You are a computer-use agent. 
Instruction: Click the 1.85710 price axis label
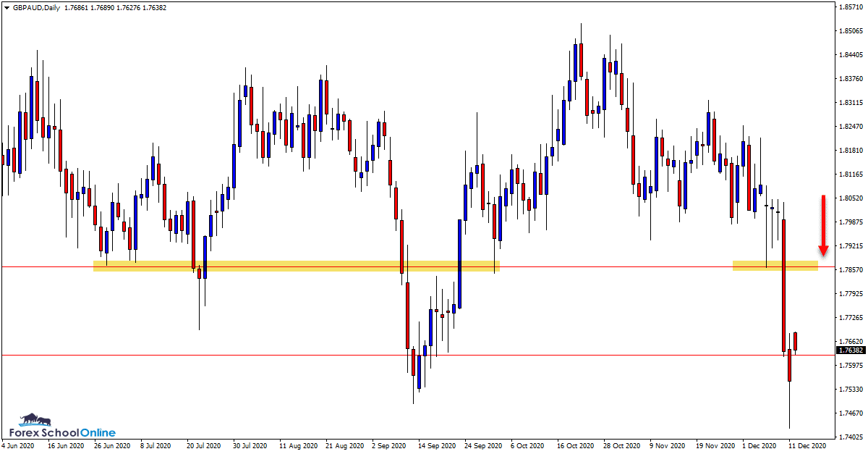click(x=851, y=7)
